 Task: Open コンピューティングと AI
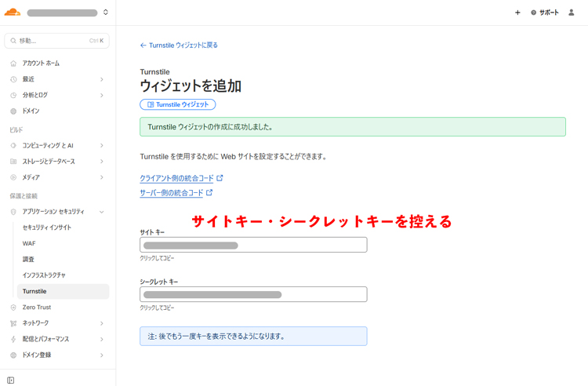pyautogui.click(x=48, y=146)
